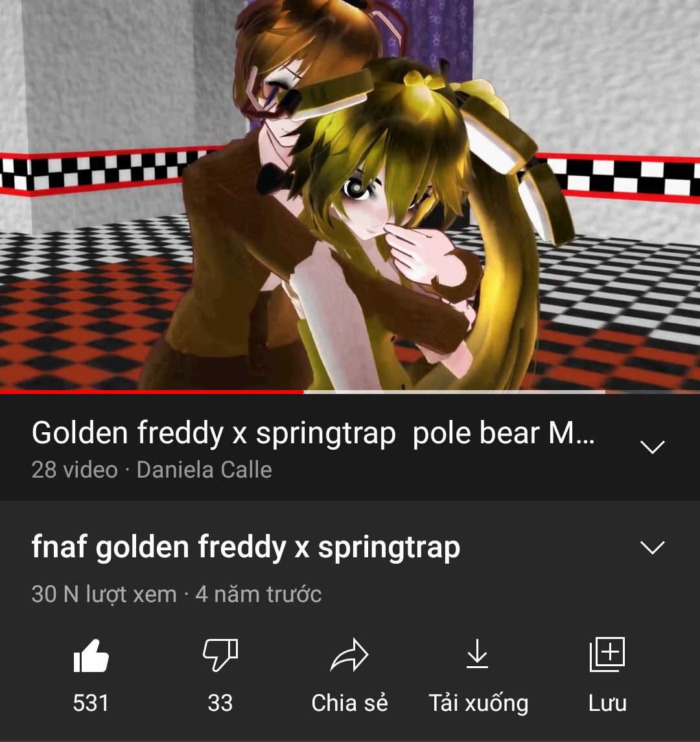Tap the save to playlist icon
This screenshot has height=742, width=700.
607,655
